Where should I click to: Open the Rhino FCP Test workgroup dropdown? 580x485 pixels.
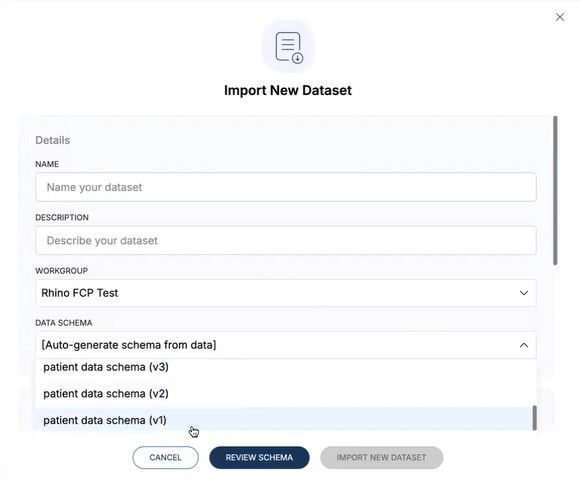coord(286,293)
